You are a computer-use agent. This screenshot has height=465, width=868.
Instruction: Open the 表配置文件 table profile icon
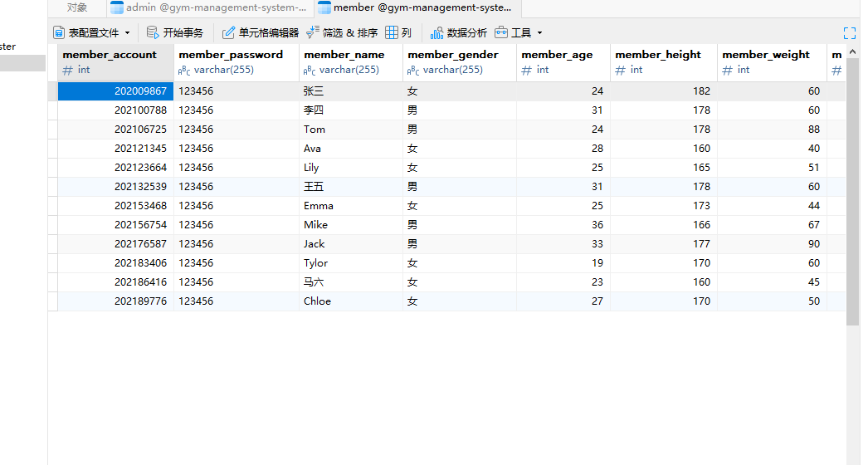(x=59, y=32)
